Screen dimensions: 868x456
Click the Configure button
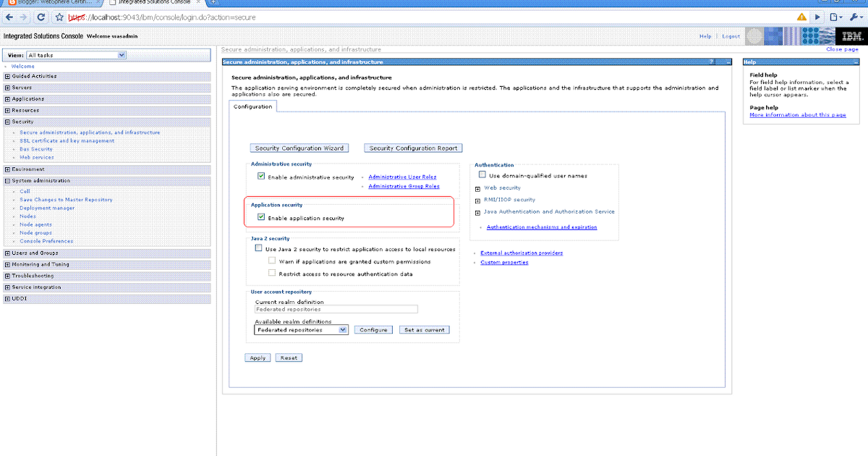(x=374, y=329)
